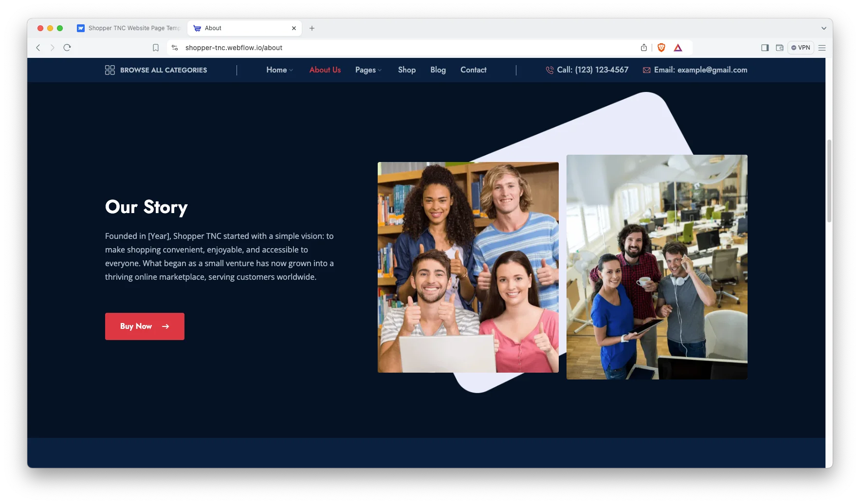Bookmark this page using the bookmark icon
The height and width of the screenshot is (504, 860).
click(x=155, y=48)
